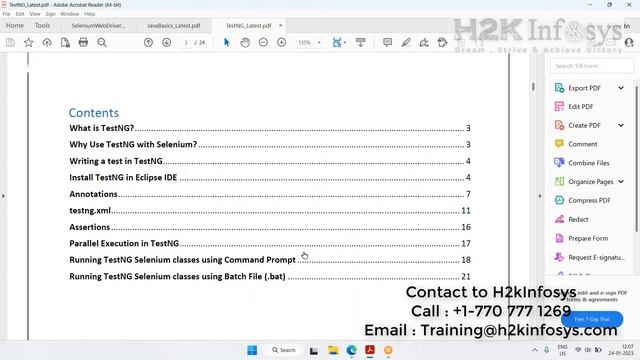640x360 pixels.
Task: Switch to the Home tab
Action: (15, 25)
